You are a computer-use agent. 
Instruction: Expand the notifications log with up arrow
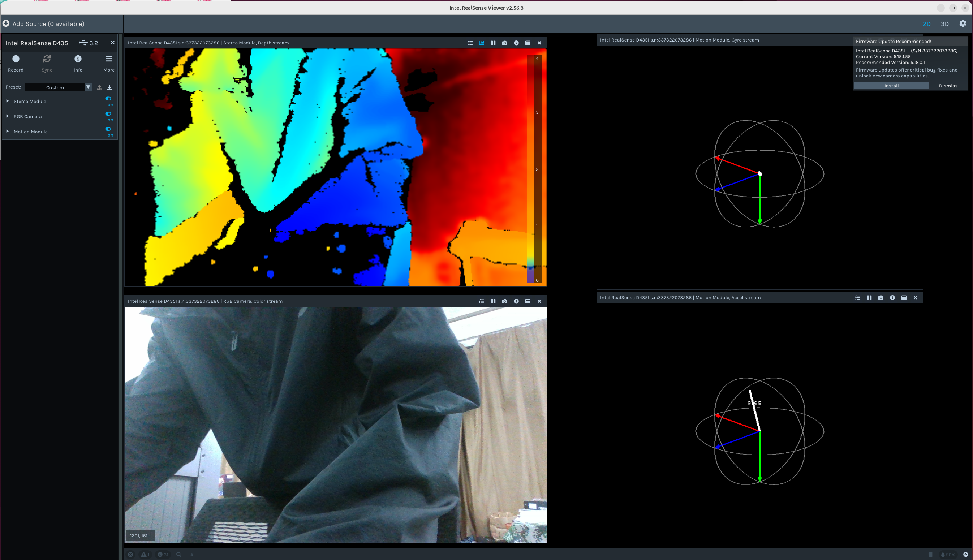click(966, 554)
